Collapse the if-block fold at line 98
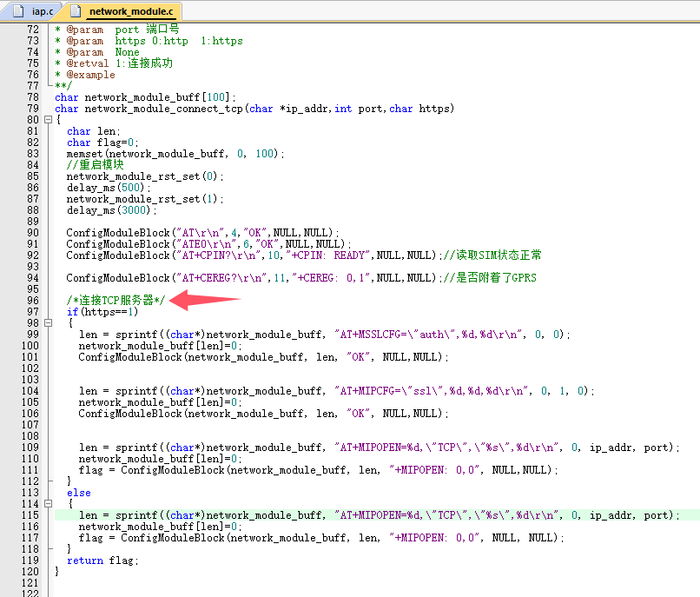The height and width of the screenshot is (597, 700). (49, 323)
